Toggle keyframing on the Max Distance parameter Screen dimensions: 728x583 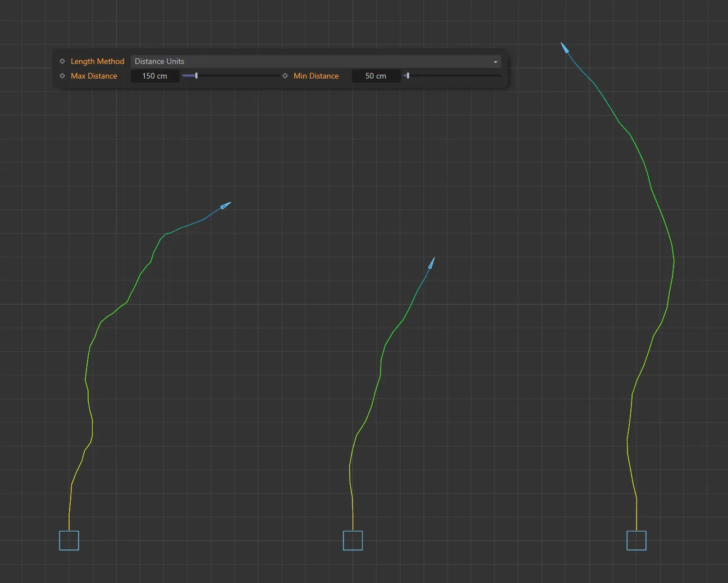pyautogui.click(x=62, y=76)
